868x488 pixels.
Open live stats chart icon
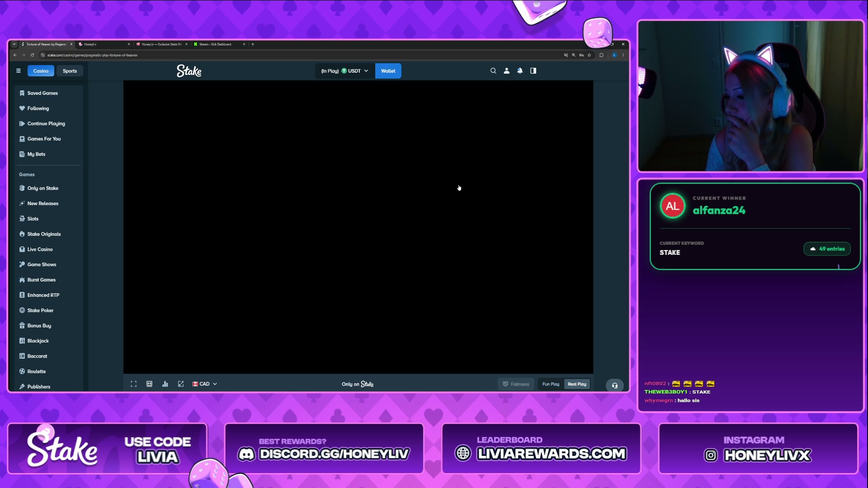pyautogui.click(x=165, y=384)
